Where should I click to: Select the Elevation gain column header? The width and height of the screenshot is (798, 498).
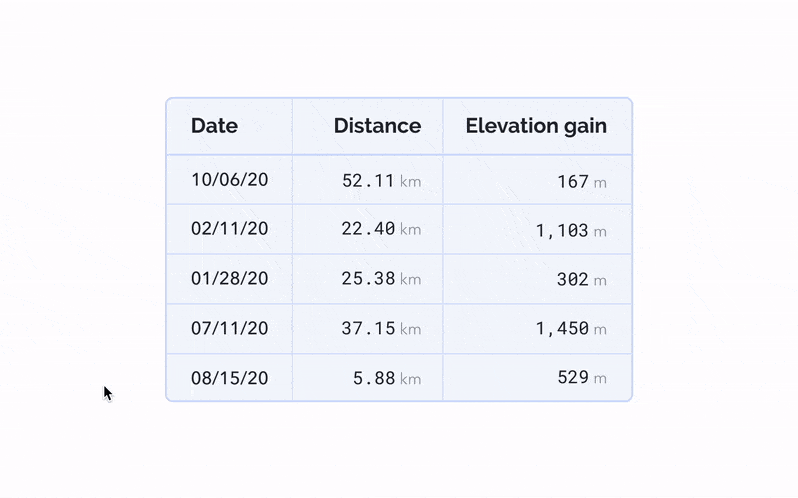tap(536, 126)
